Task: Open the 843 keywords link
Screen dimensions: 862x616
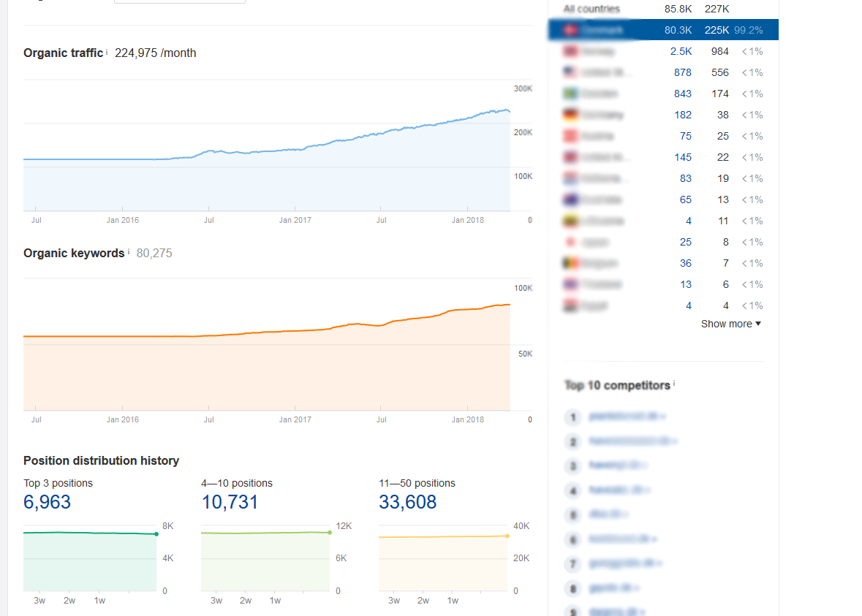Action: coord(683,94)
